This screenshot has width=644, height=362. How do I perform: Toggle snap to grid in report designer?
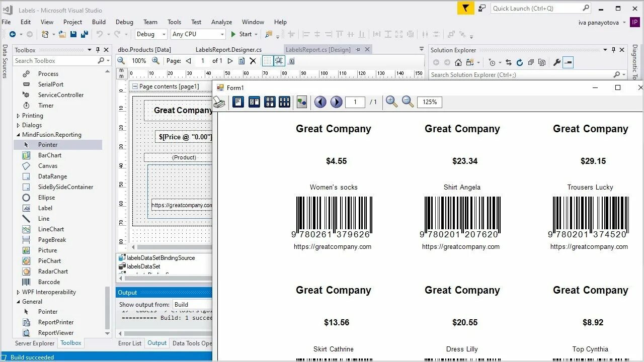click(279, 61)
